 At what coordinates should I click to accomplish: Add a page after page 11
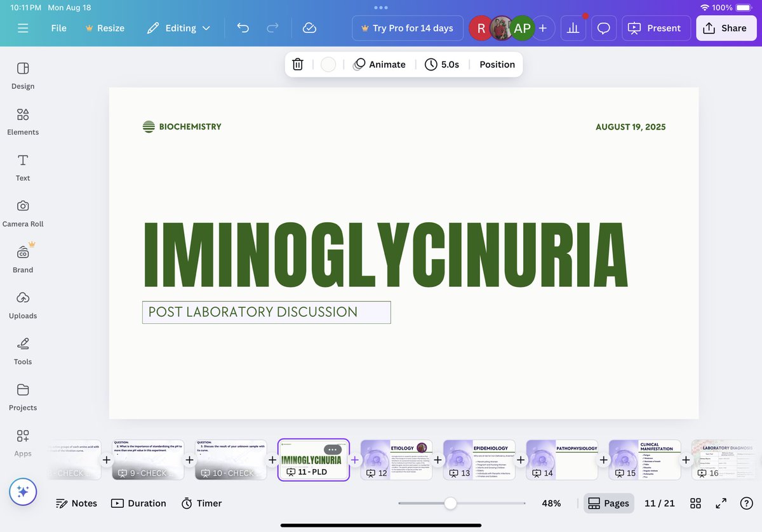[x=355, y=460]
